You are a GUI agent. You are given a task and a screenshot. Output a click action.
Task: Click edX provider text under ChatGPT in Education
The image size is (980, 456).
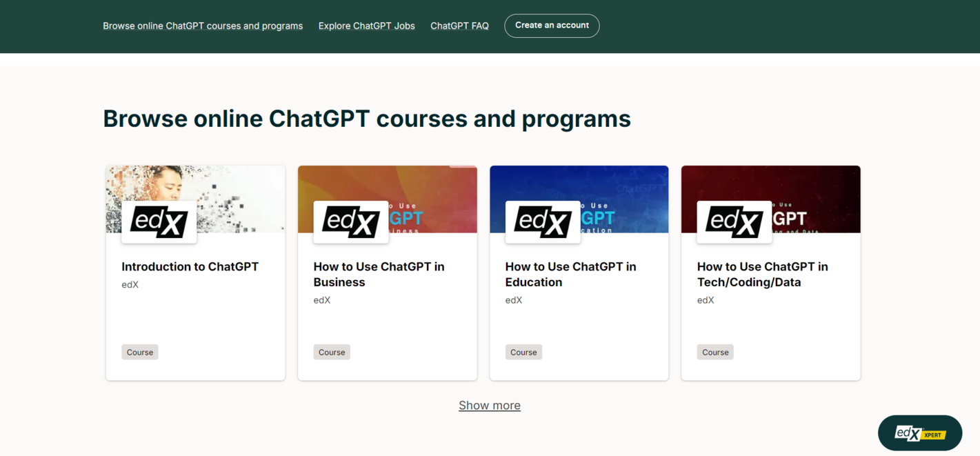point(513,301)
